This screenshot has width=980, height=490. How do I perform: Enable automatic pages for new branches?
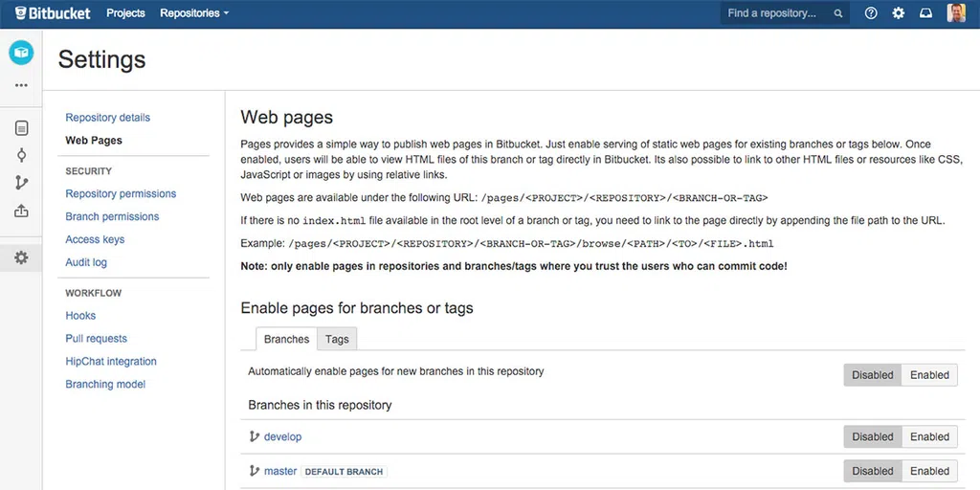pyautogui.click(x=929, y=375)
